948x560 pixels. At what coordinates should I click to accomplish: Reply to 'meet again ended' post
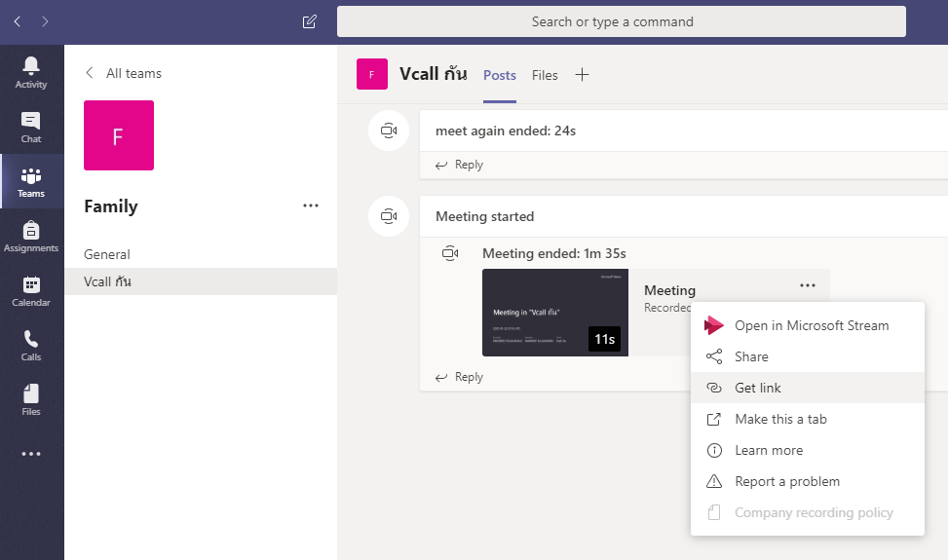click(x=460, y=165)
